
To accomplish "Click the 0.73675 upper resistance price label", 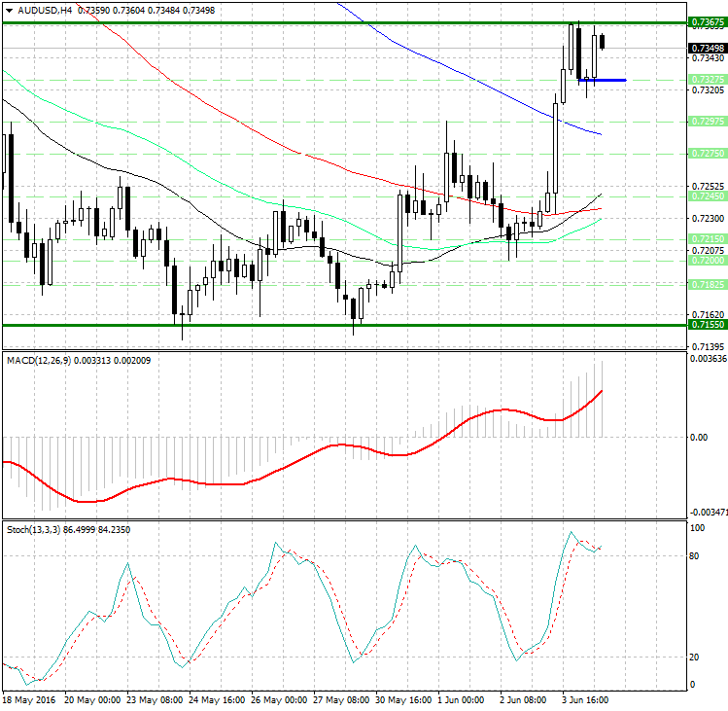I will [708, 21].
